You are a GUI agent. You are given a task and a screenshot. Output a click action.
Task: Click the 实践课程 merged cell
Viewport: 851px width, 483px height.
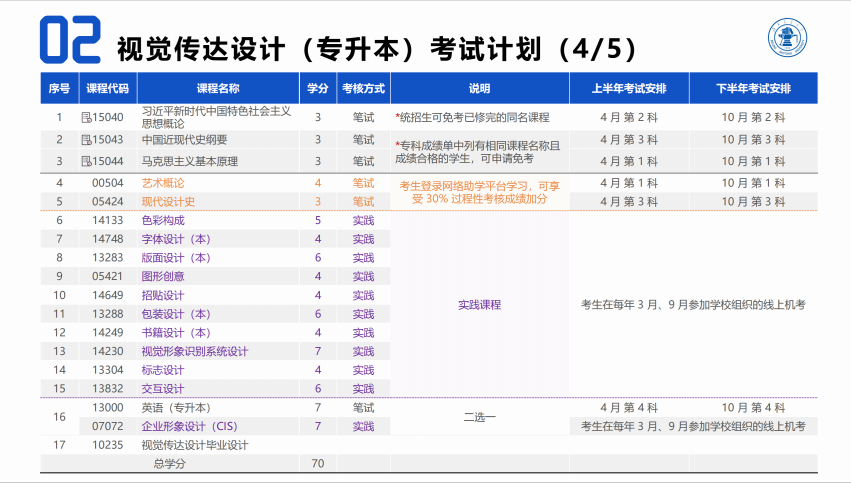479,305
